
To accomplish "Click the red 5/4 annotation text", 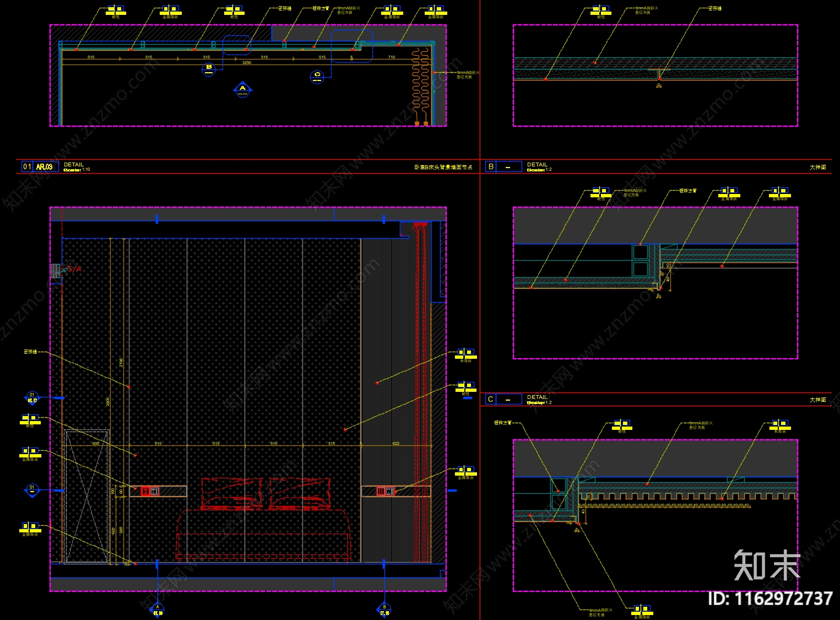I will click(74, 269).
